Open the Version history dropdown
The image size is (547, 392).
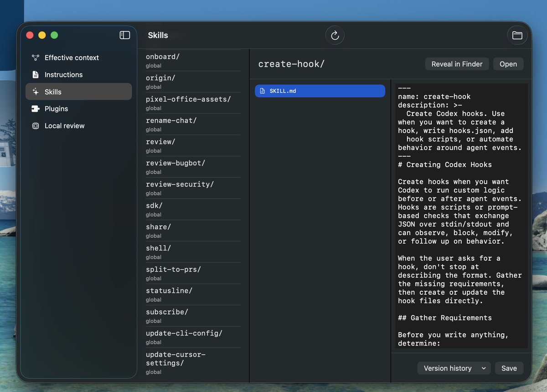(x=454, y=368)
